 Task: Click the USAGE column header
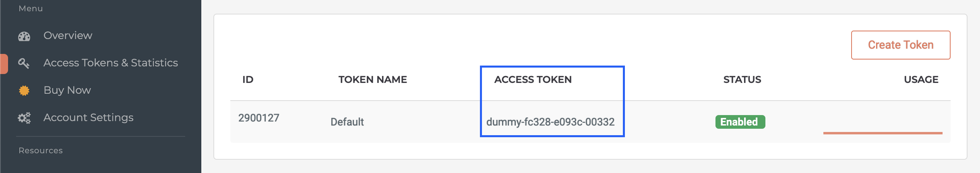click(x=921, y=80)
